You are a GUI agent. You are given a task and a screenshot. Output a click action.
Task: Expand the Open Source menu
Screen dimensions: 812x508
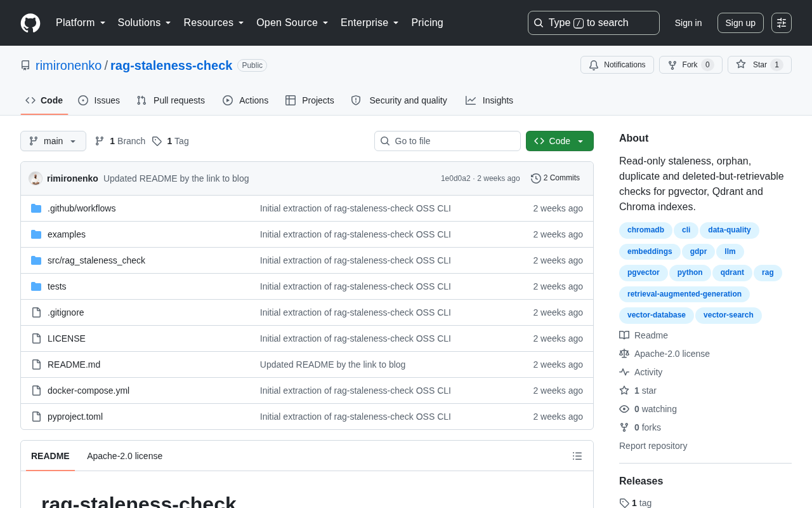[x=292, y=23]
